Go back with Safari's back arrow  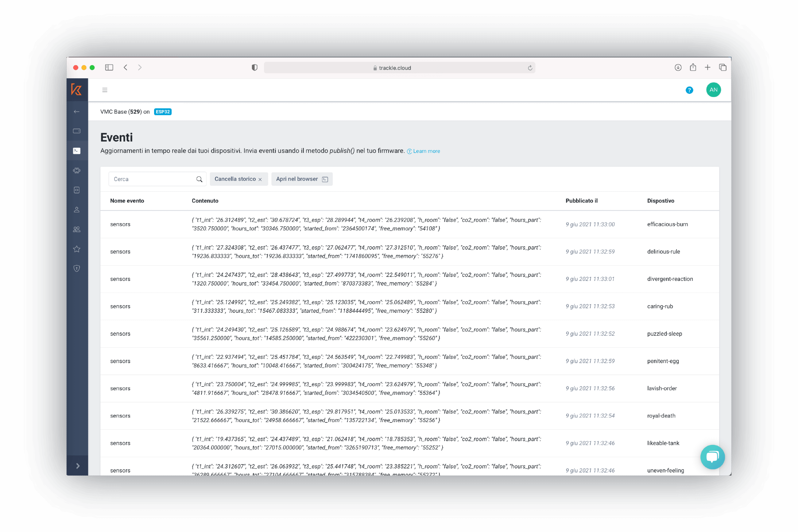coord(126,68)
